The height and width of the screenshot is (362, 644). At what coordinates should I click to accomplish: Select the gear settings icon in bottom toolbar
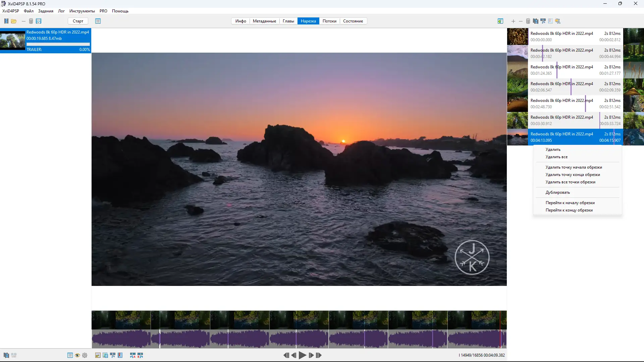[x=85, y=355]
